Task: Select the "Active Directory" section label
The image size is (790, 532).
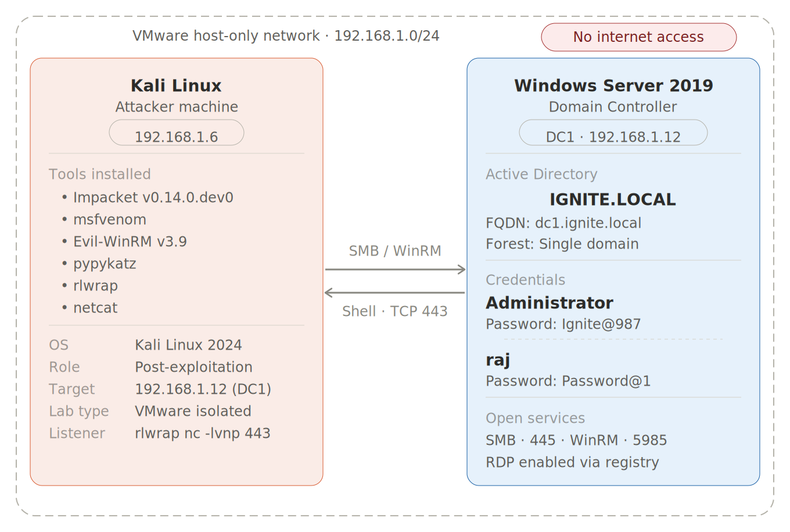Action: tap(541, 174)
